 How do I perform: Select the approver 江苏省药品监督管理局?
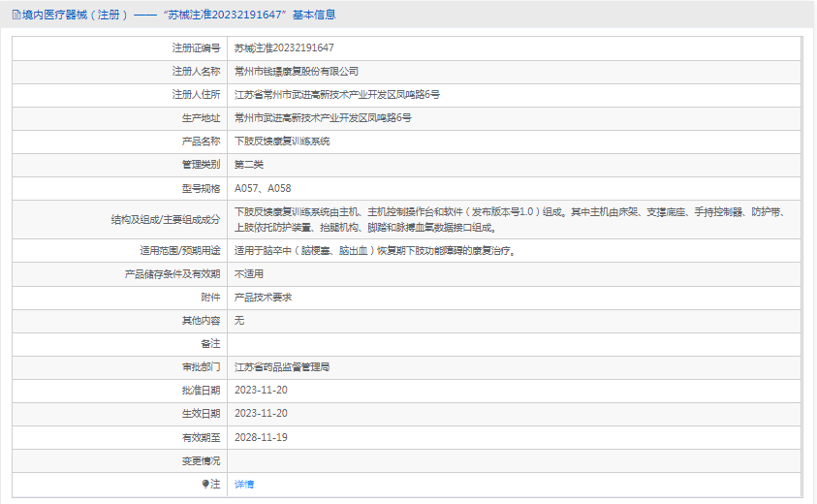282,367
